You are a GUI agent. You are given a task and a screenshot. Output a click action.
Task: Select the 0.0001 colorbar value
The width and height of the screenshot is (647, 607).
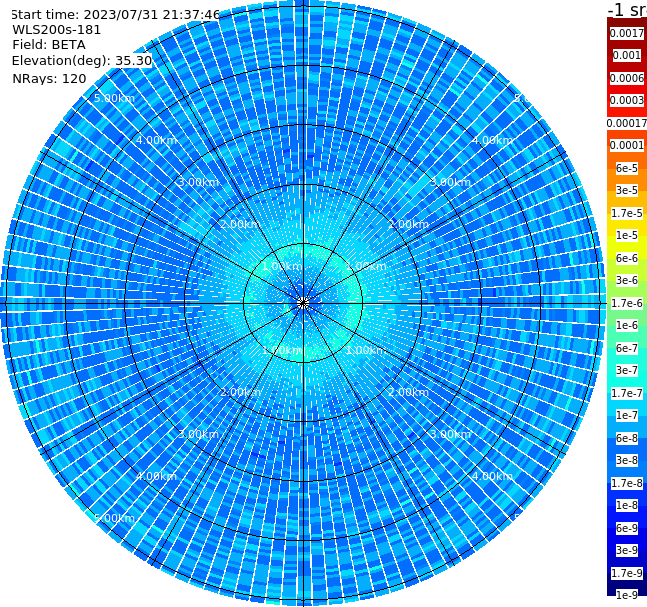[627, 145]
